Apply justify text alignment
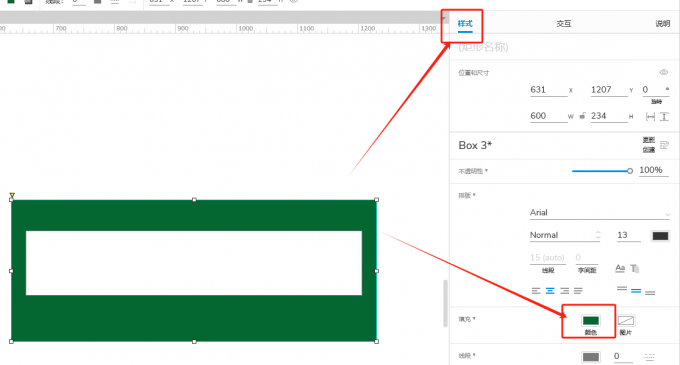Screen dimensions: 680x365 578,291
